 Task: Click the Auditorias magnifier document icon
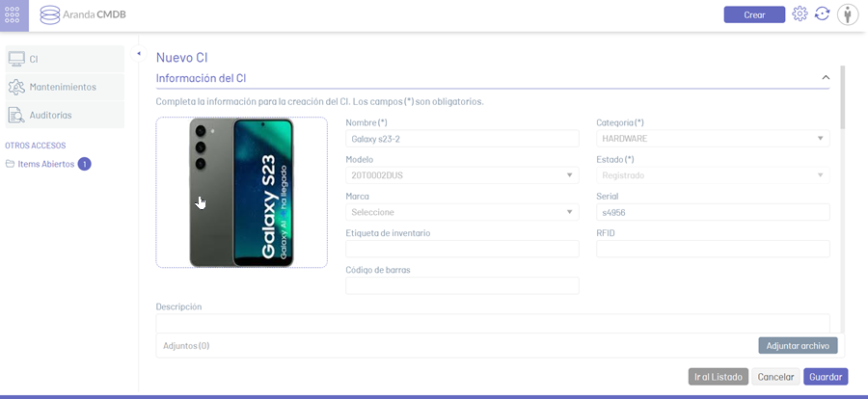coord(16,115)
